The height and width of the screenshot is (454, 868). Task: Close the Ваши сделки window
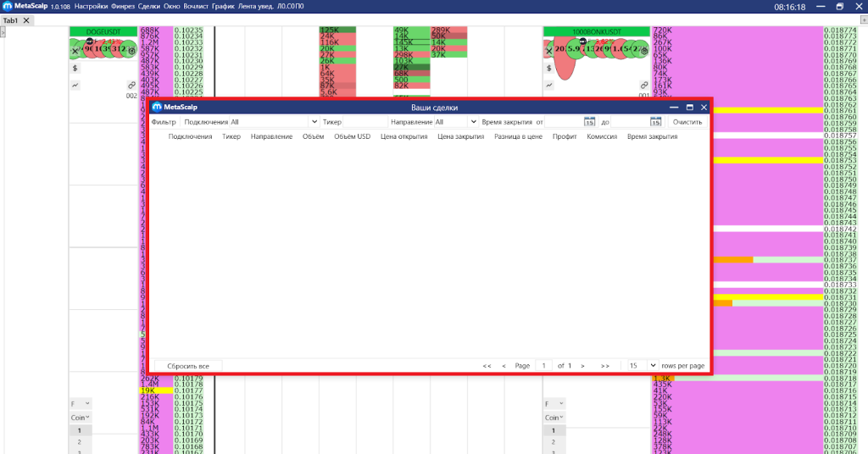[704, 108]
